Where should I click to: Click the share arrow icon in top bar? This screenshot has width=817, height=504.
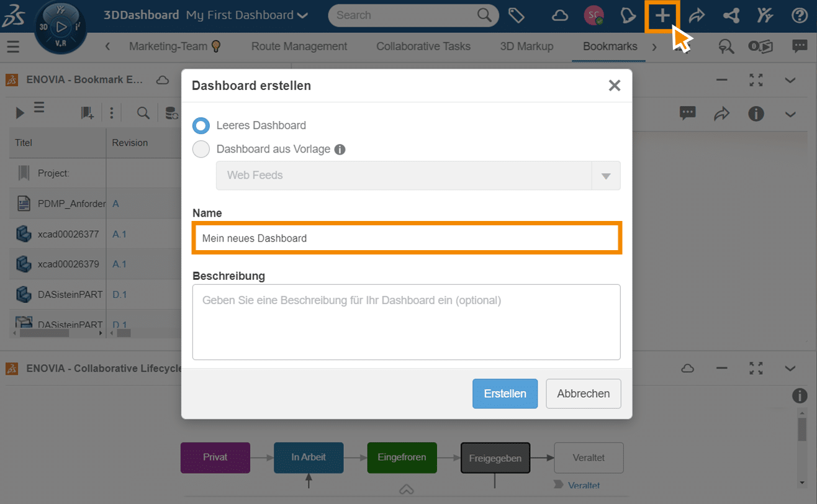pyautogui.click(x=697, y=16)
